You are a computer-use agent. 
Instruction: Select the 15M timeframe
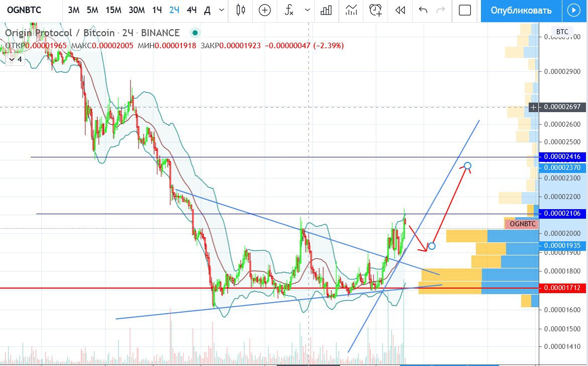pos(113,10)
